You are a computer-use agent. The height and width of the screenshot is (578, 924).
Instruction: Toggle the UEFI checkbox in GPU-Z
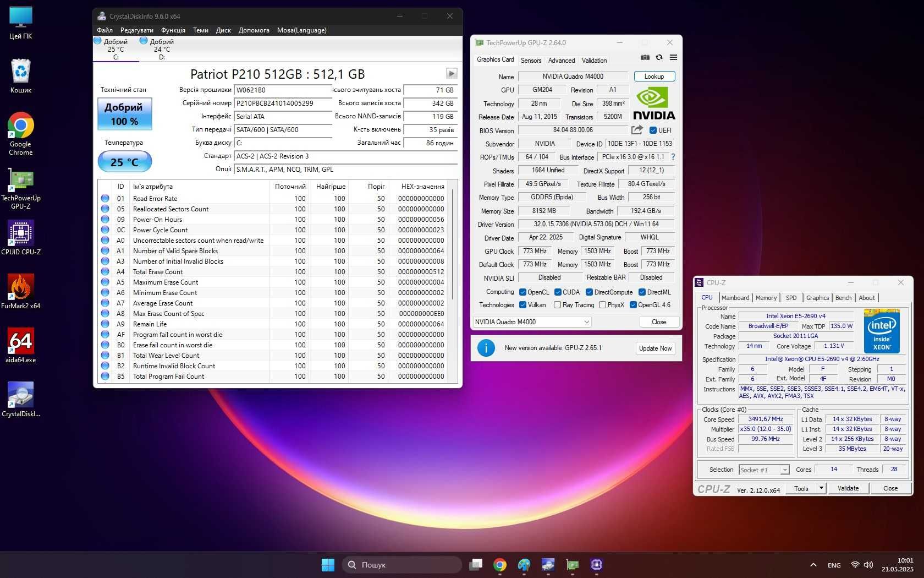coord(653,130)
